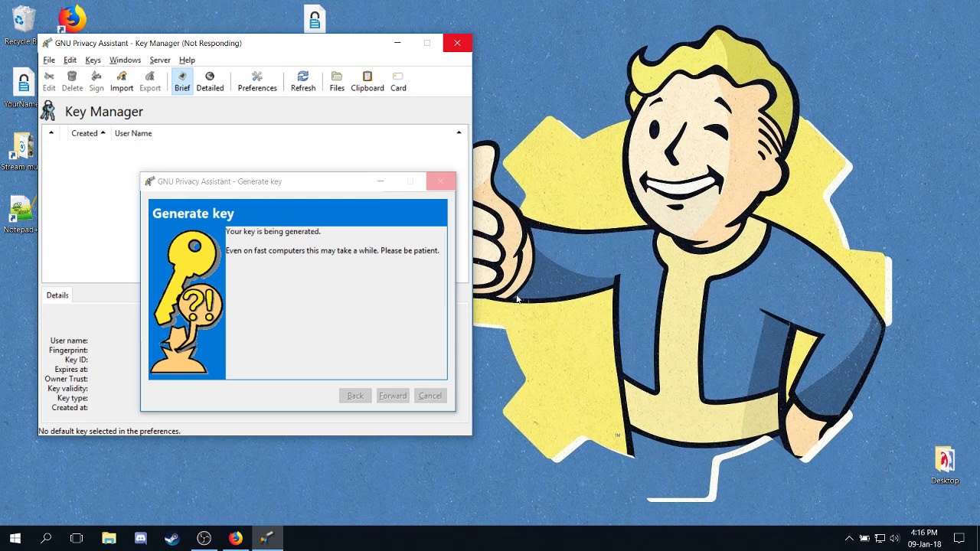Open the Keys menu
The height and width of the screenshot is (551, 980).
pos(93,60)
